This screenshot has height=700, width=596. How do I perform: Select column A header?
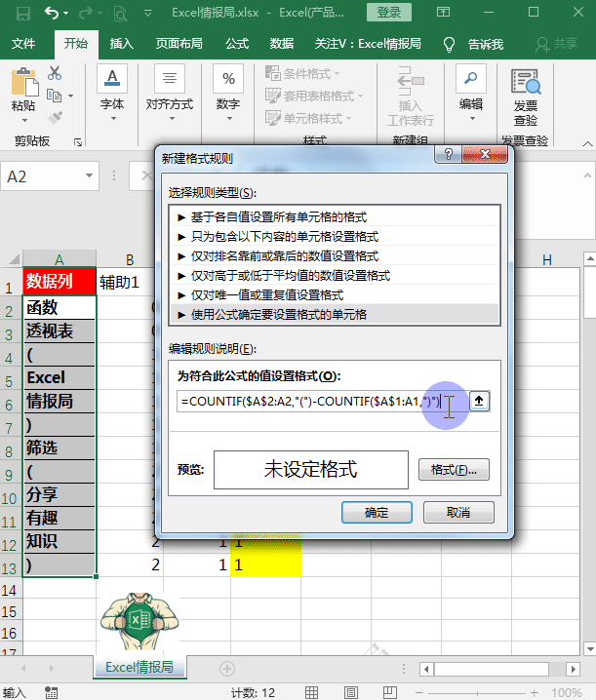pos(60,259)
